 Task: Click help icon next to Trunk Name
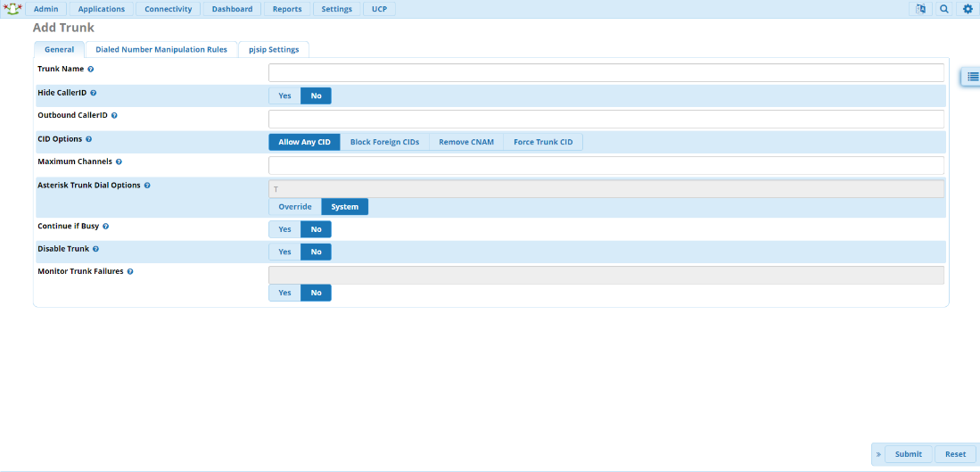(91, 69)
